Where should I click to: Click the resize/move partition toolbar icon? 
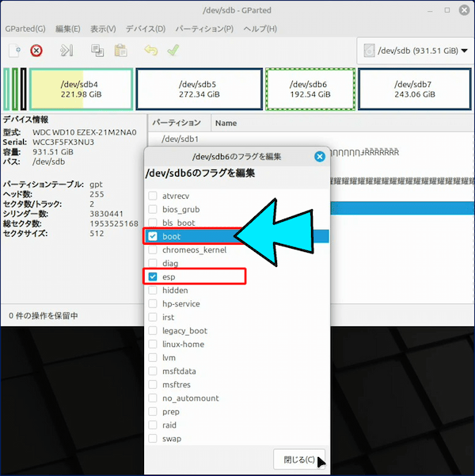[67, 51]
